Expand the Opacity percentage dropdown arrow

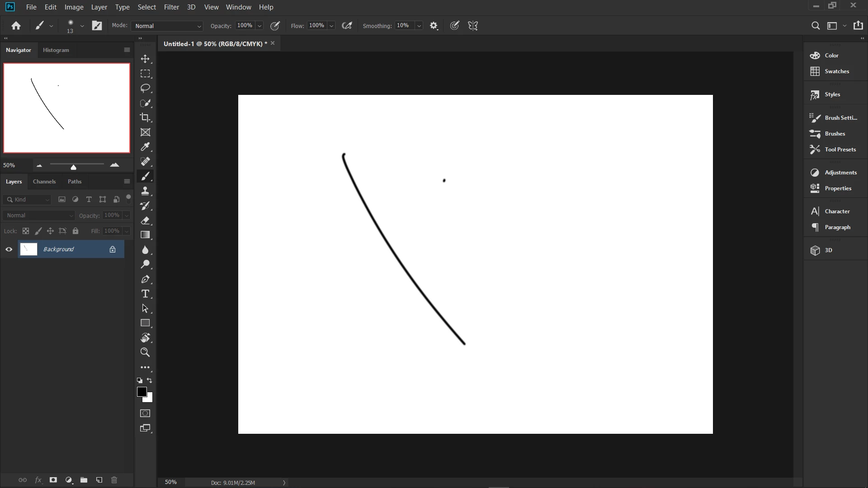[x=260, y=26]
